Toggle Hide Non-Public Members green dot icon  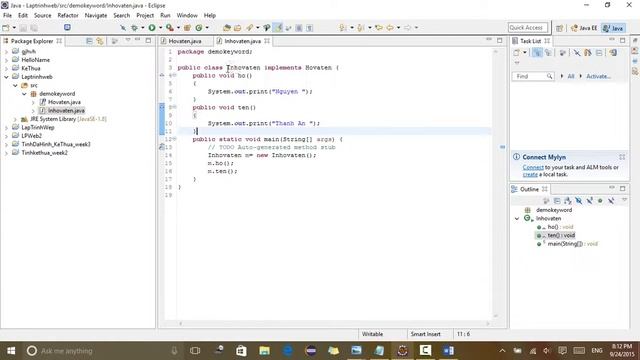(x=600, y=200)
